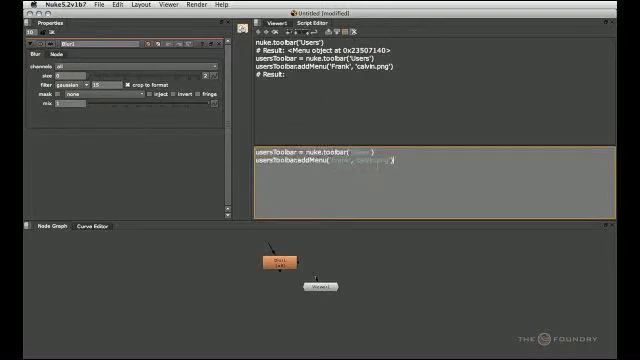Click the filter quality field showing 15
The image size is (640, 360).
107,85
